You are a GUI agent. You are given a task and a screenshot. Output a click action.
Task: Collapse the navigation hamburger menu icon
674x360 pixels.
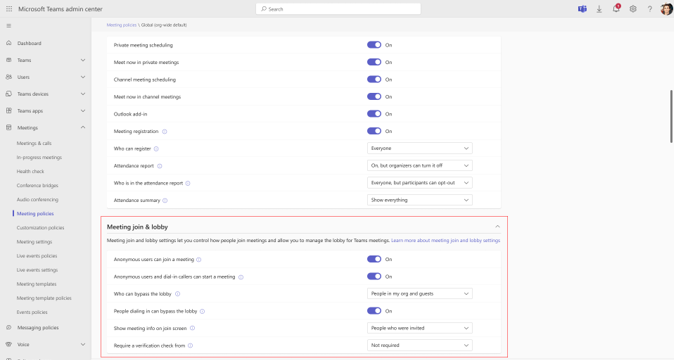[x=9, y=26]
